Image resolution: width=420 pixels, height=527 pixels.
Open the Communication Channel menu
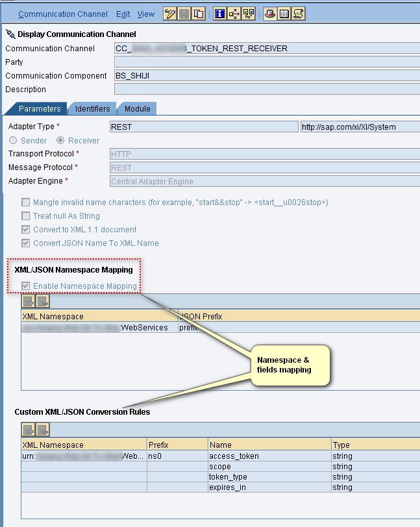(63, 14)
